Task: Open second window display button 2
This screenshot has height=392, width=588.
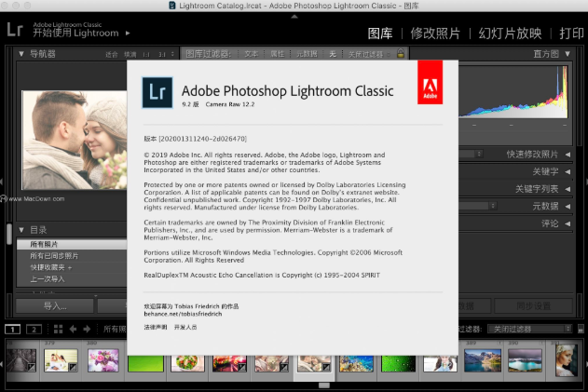Action: coord(34,330)
